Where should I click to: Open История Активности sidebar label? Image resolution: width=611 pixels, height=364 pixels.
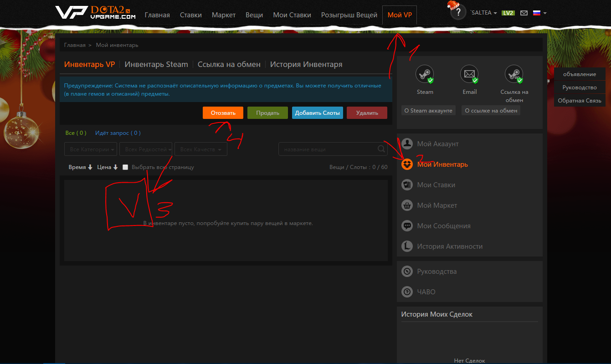tap(450, 246)
